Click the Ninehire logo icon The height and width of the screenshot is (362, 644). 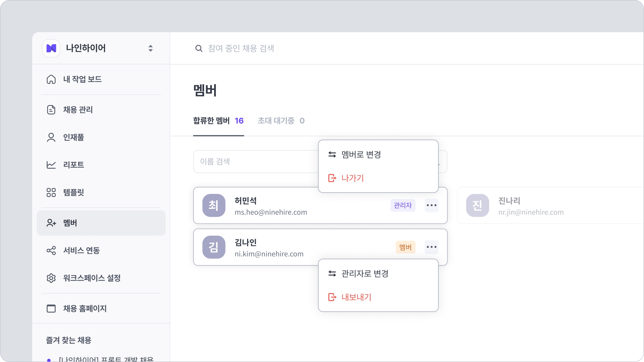[51, 48]
